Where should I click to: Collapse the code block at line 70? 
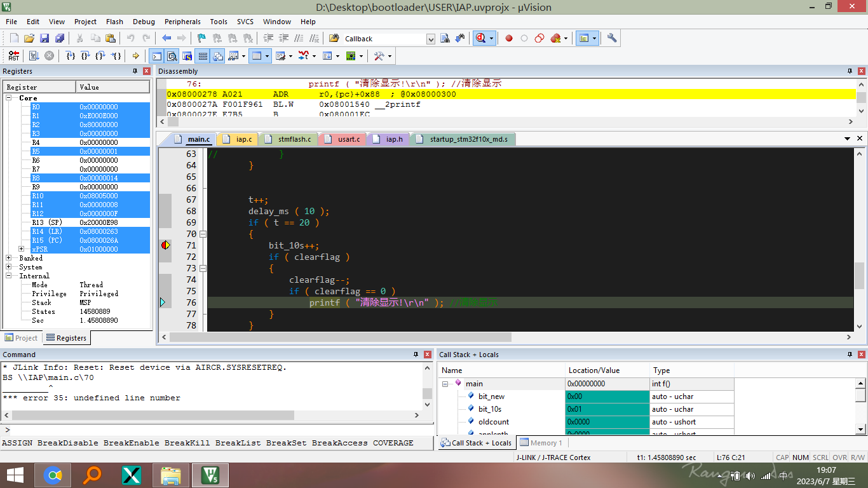(x=203, y=234)
